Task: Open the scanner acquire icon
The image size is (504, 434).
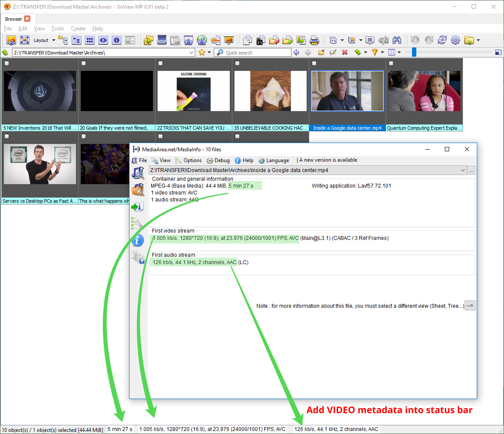Action: [x=162, y=40]
